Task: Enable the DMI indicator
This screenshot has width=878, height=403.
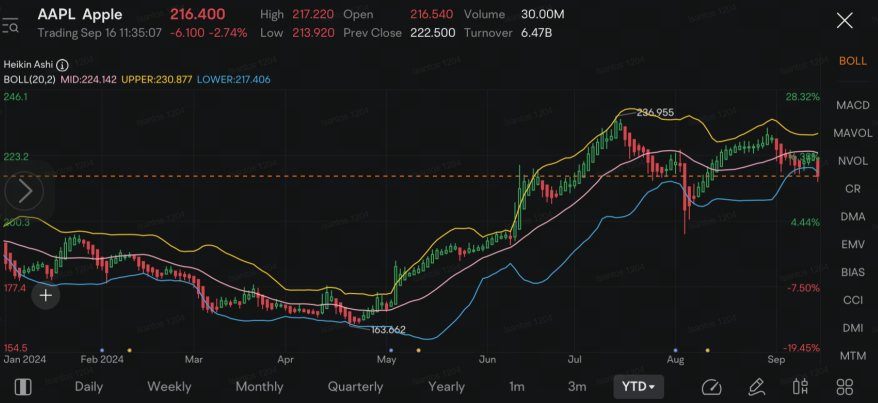Action: pyautogui.click(x=852, y=328)
